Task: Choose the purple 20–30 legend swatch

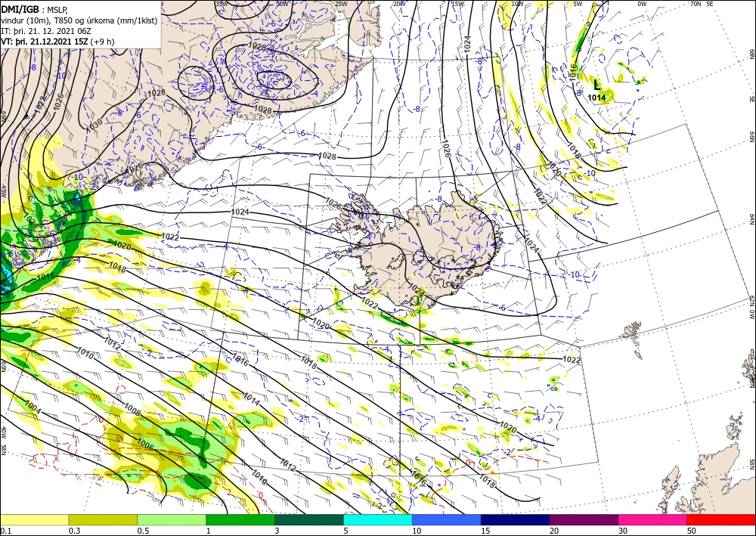Action: point(584,519)
